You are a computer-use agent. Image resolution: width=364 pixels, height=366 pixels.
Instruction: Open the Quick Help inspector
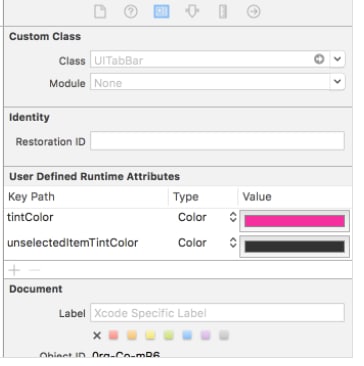click(131, 12)
